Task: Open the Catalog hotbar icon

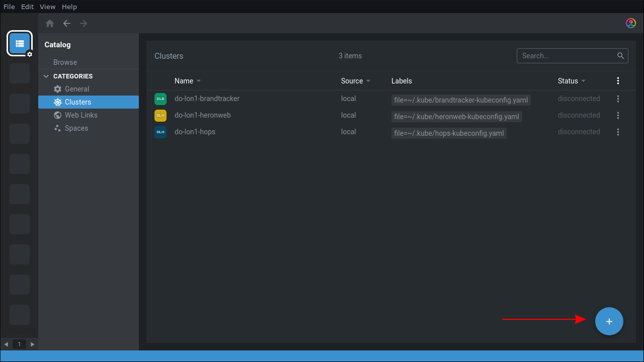Action: 20,43
